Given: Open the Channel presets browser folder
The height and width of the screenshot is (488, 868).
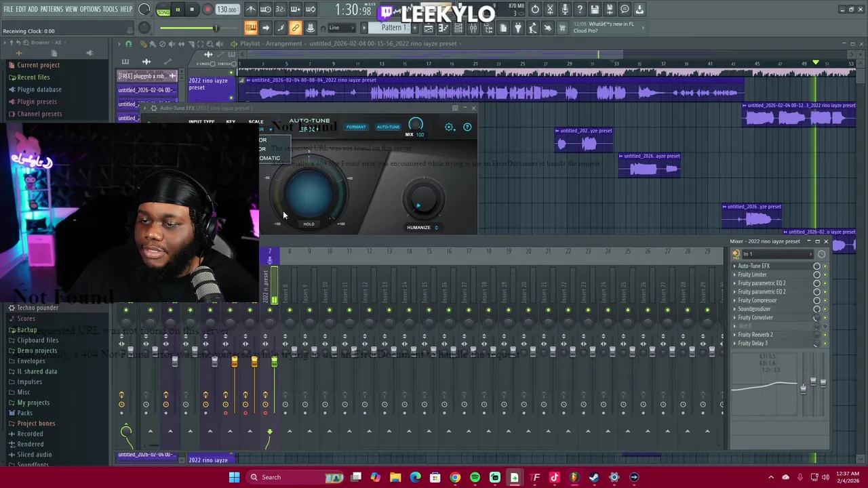Looking at the screenshot, I should (39, 114).
